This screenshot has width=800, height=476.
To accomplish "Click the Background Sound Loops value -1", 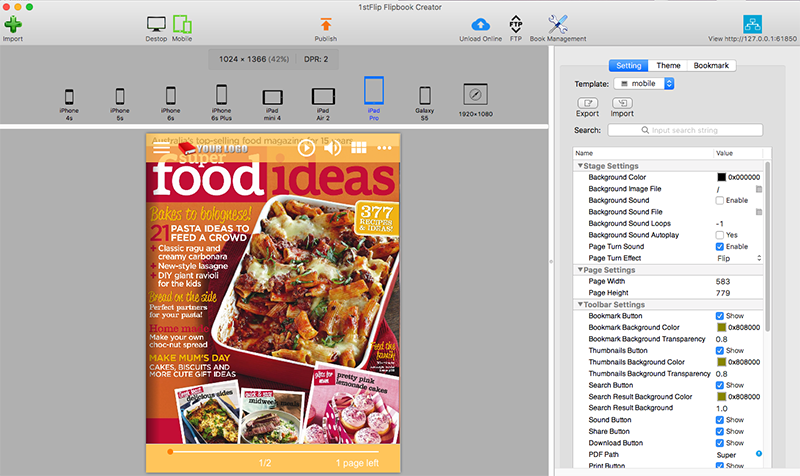I will (x=720, y=224).
